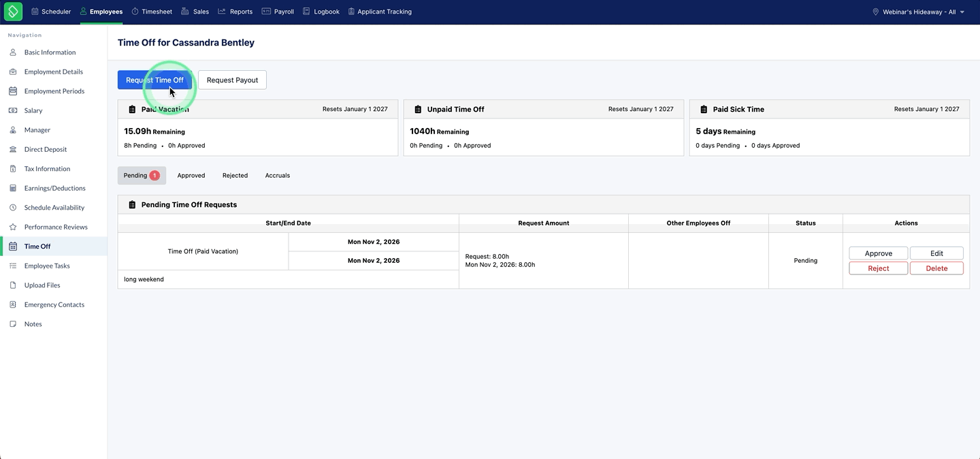
Task: Click the Schedule Availability clock icon
Action: coord(13,208)
